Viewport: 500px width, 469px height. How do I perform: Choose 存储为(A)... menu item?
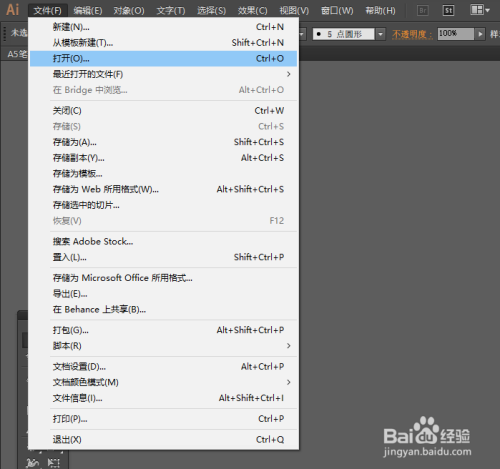163,142
